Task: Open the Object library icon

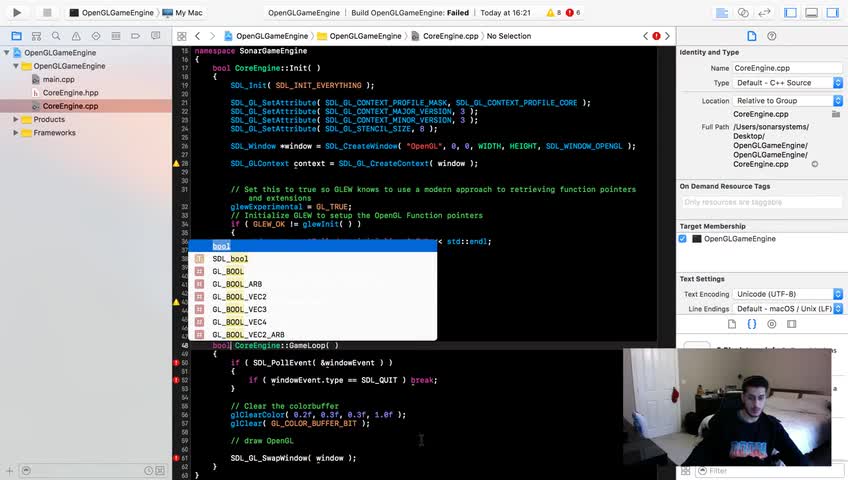Action: click(772, 324)
